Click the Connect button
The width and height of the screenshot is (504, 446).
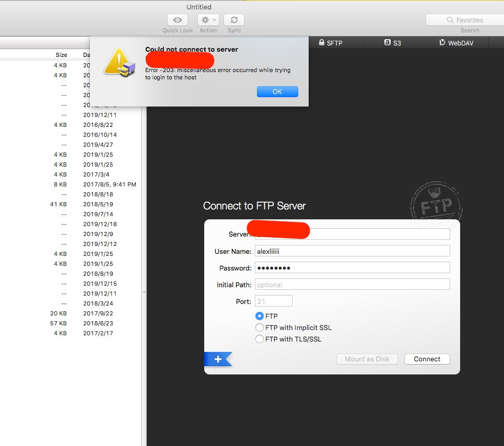pyautogui.click(x=427, y=359)
